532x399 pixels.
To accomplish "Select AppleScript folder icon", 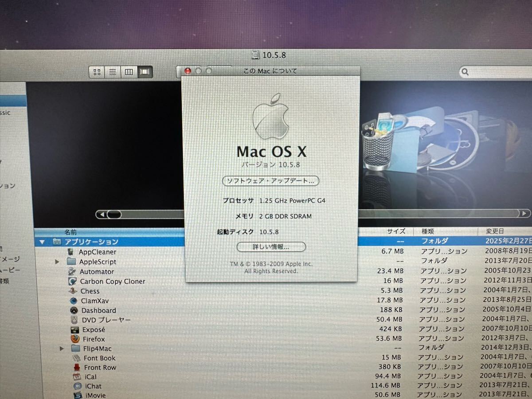I will point(71,262).
